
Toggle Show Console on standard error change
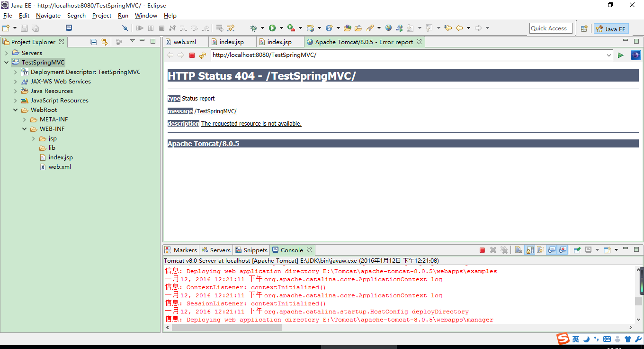pos(563,250)
